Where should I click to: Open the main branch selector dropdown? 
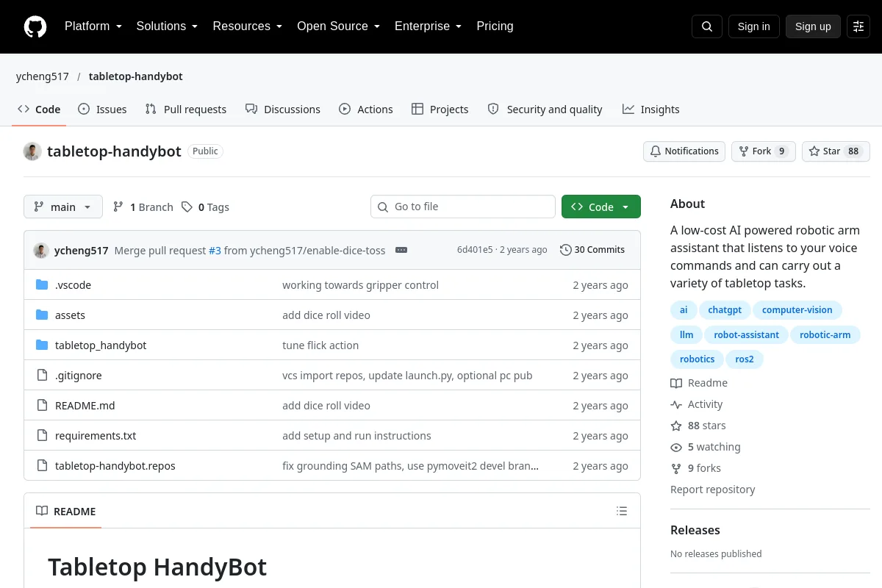[63, 207]
